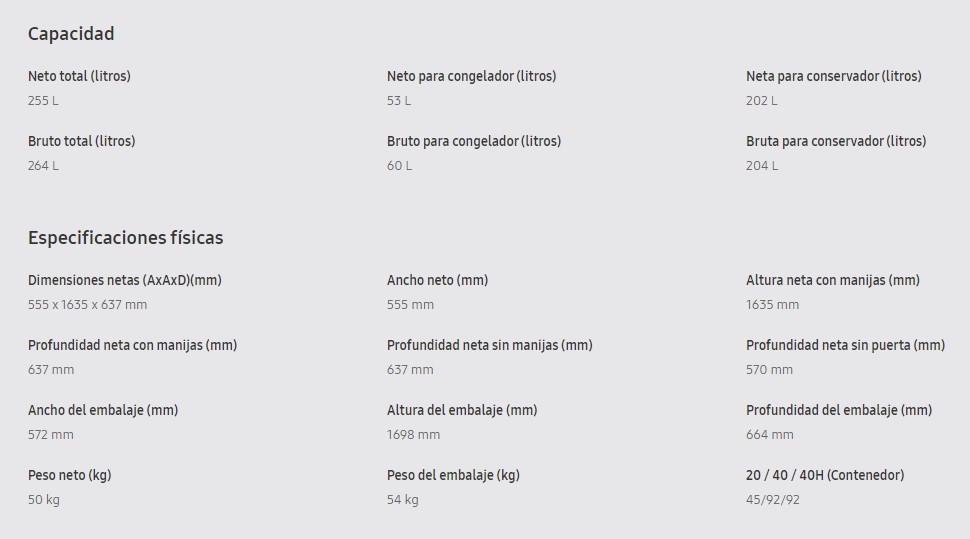This screenshot has width=970, height=539.
Task: Click the Peso neto (kg) label
Action: point(69,475)
